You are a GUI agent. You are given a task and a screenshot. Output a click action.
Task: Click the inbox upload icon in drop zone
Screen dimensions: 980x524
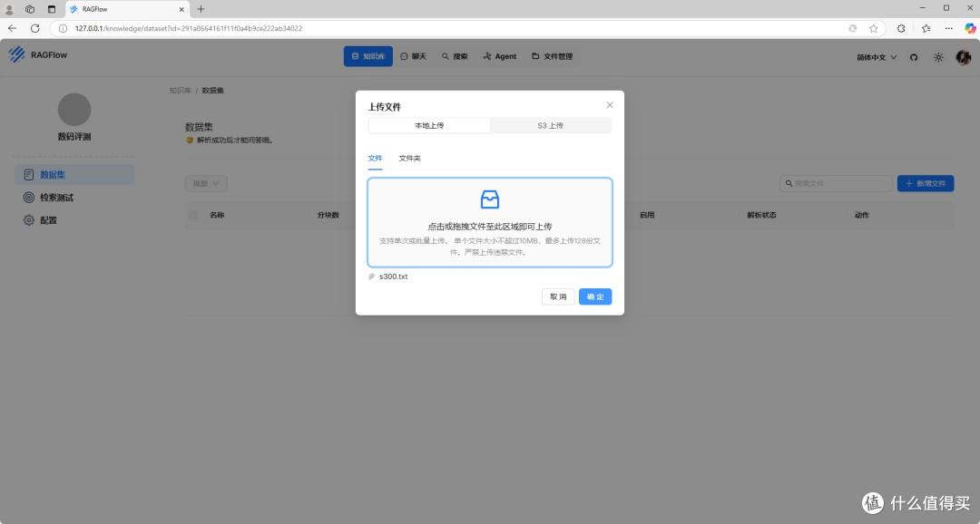click(490, 199)
